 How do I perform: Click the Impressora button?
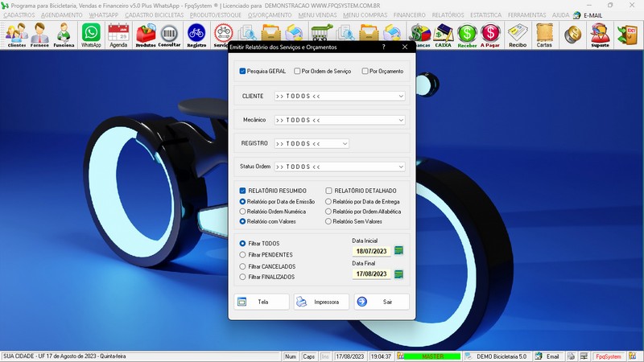321,302
